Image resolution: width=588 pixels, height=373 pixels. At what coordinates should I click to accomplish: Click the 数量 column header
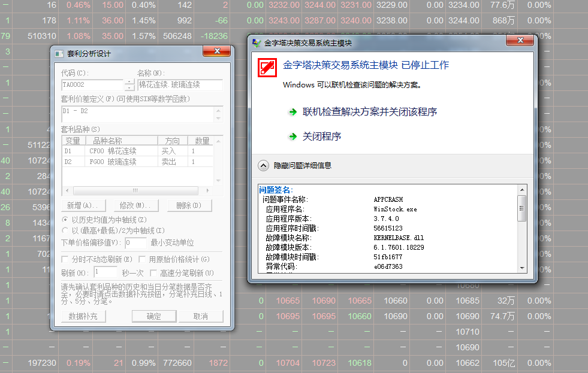pos(201,141)
